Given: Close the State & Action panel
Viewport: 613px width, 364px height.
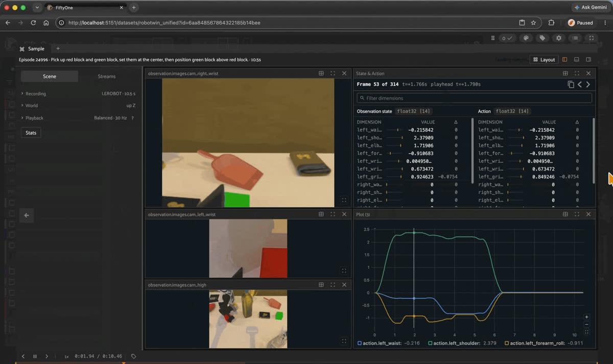Looking at the screenshot, I should (588, 74).
